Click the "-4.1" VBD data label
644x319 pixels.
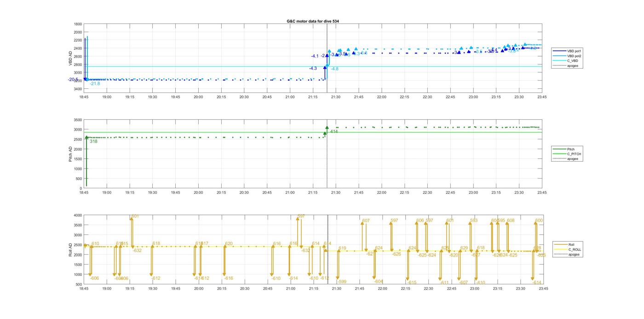[315, 56]
